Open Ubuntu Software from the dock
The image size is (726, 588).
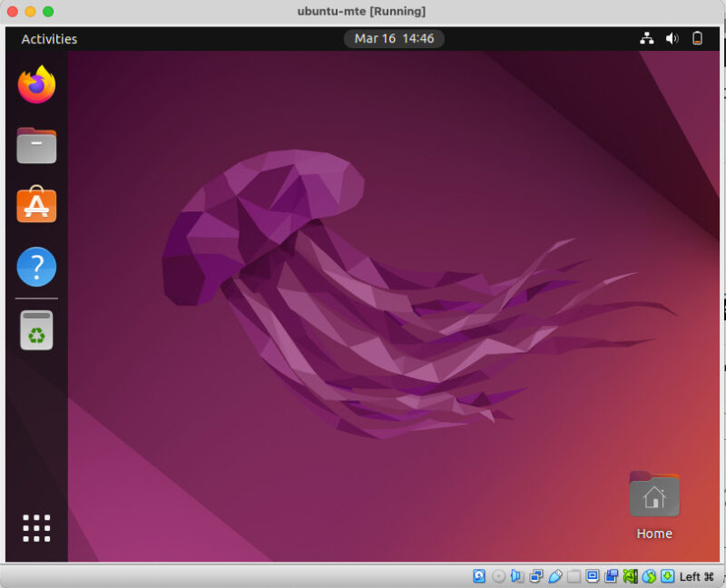(x=35, y=206)
